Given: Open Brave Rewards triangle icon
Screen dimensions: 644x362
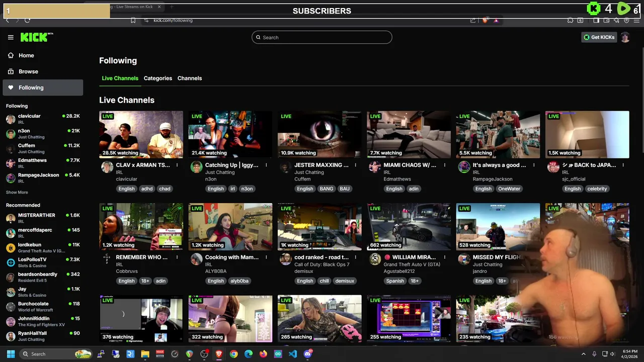Looking at the screenshot, I should 496,20.
